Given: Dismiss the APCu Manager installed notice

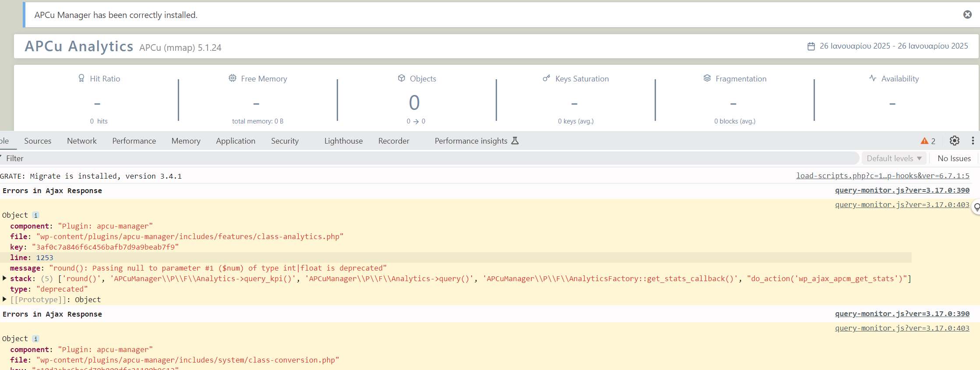Looking at the screenshot, I should (967, 14).
